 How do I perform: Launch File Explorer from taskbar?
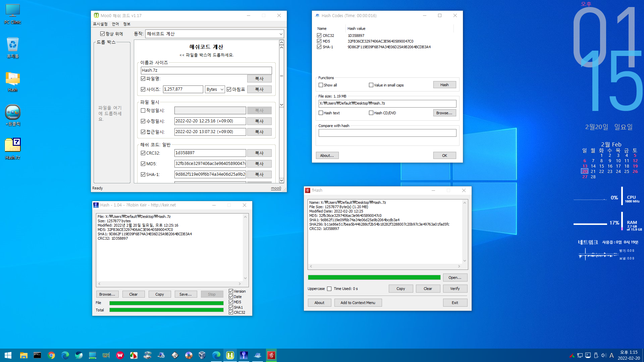(x=23, y=355)
